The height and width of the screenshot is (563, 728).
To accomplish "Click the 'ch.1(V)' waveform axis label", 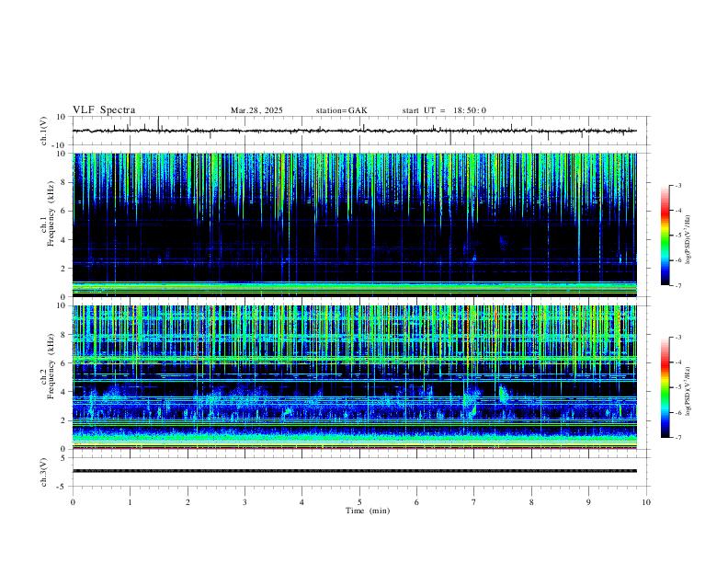I will tap(44, 131).
